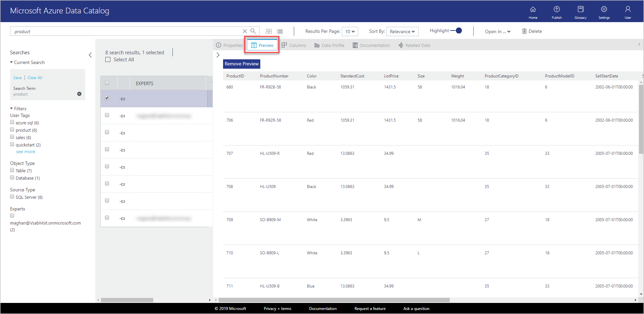This screenshot has width=644, height=314.
Task: Click Remove Preview button
Action: (x=241, y=64)
